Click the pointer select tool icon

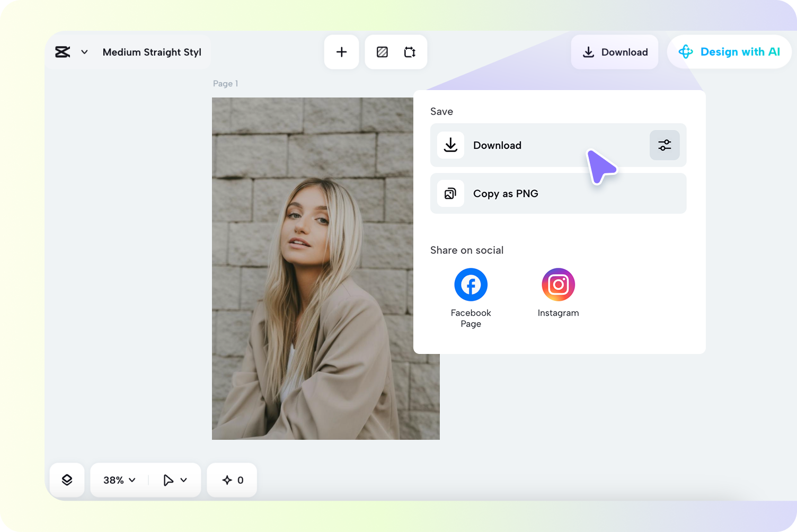(168, 480)
